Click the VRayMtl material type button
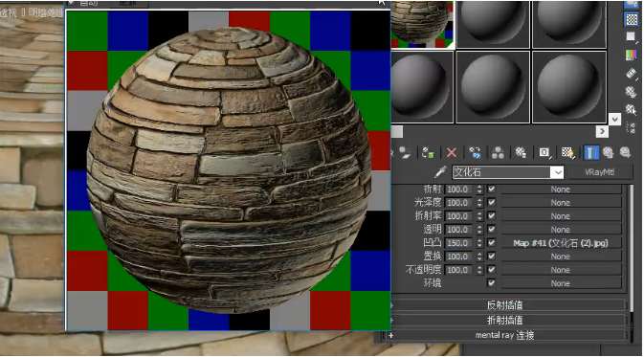Screen dimensions: 644x357 [x=599, y=172]
